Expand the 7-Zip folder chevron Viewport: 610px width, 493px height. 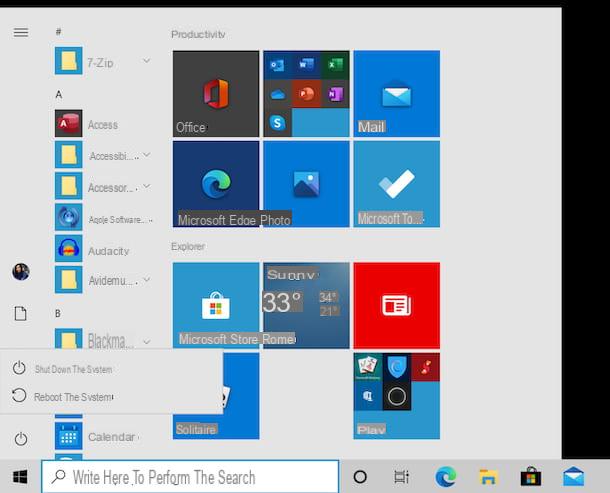pos(146,61)
